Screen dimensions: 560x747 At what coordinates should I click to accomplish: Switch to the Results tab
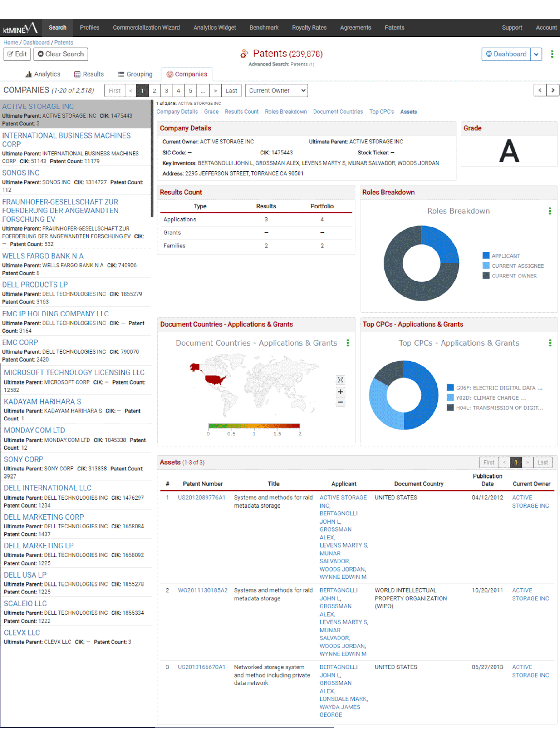[89, 74]
